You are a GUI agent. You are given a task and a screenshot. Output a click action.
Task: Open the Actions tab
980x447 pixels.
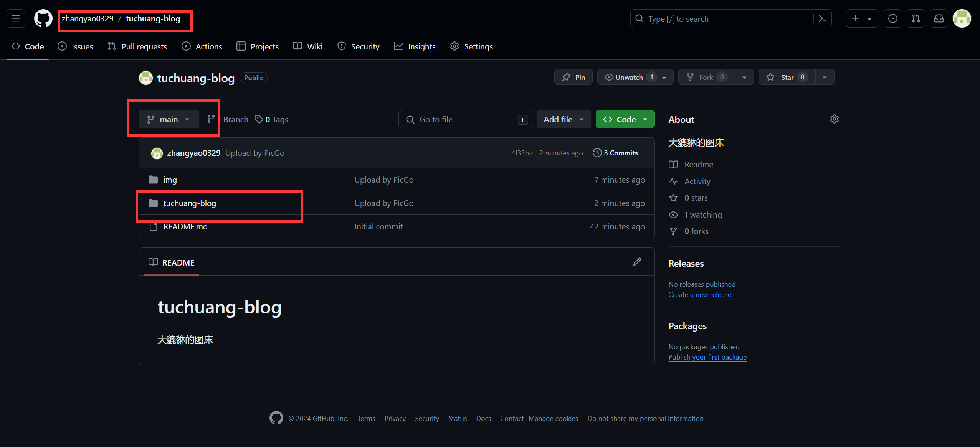[x=202, y=46]
